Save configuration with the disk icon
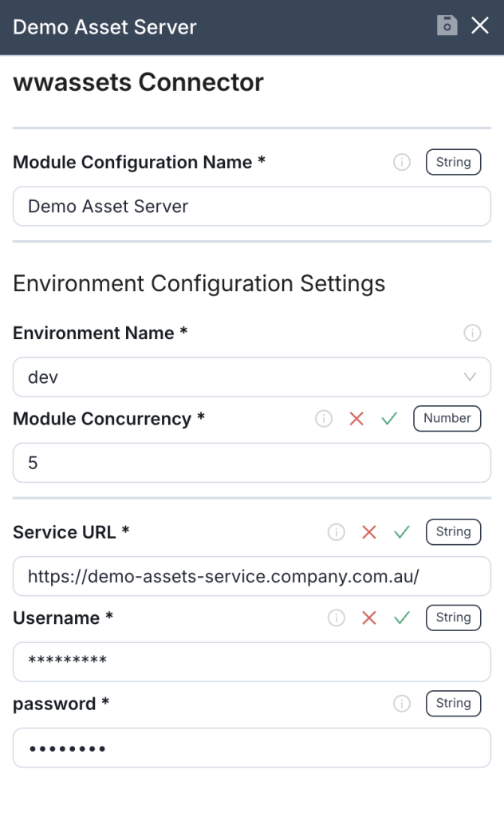This screenshot has width=504, height=817. coord(447,25)
